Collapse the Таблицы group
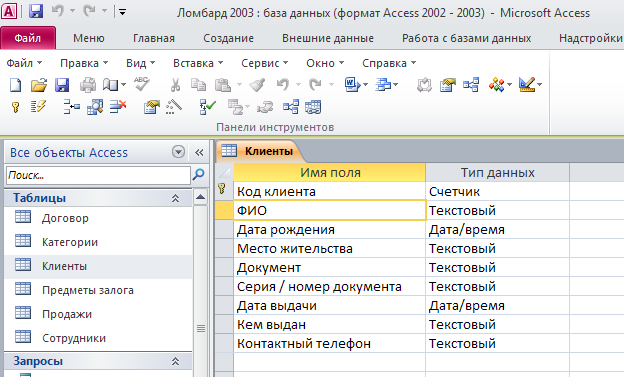Image resolution: width=624 pixels, height=377 pixels. coord(175,198)
